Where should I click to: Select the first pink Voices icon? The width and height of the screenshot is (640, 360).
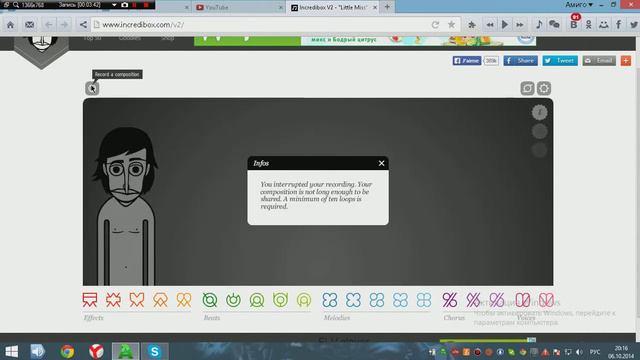coord(522,300)
